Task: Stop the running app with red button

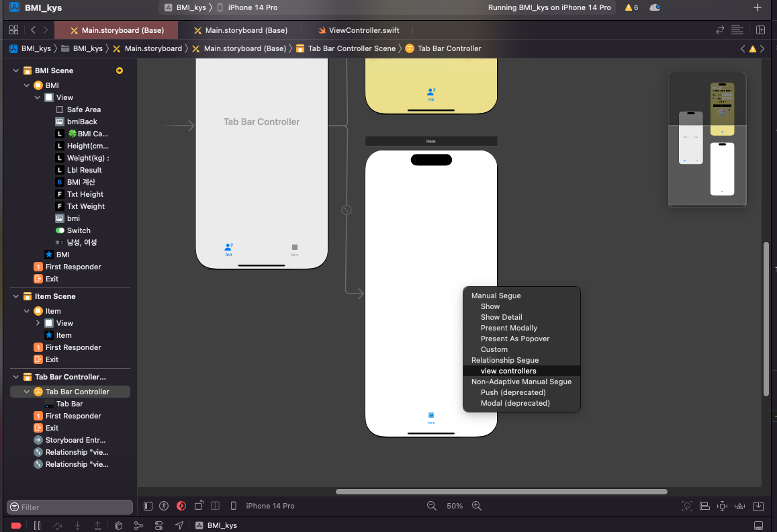Action: point(16,525)
